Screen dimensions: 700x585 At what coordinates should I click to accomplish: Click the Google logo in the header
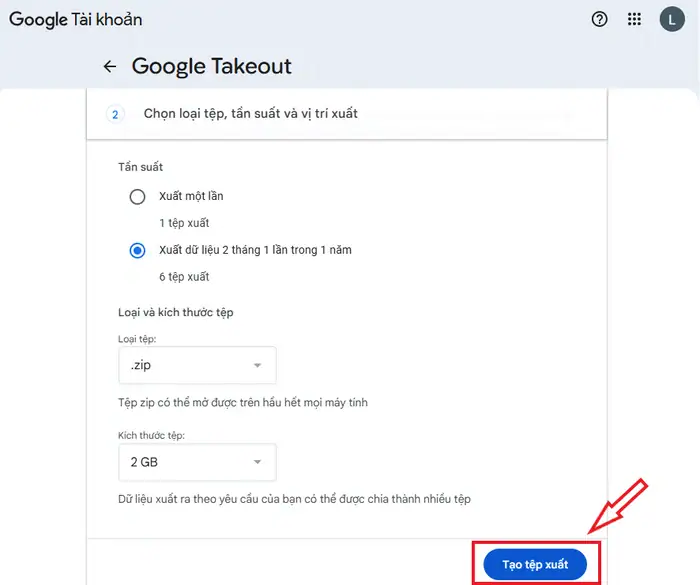click(x=38, y=19)
